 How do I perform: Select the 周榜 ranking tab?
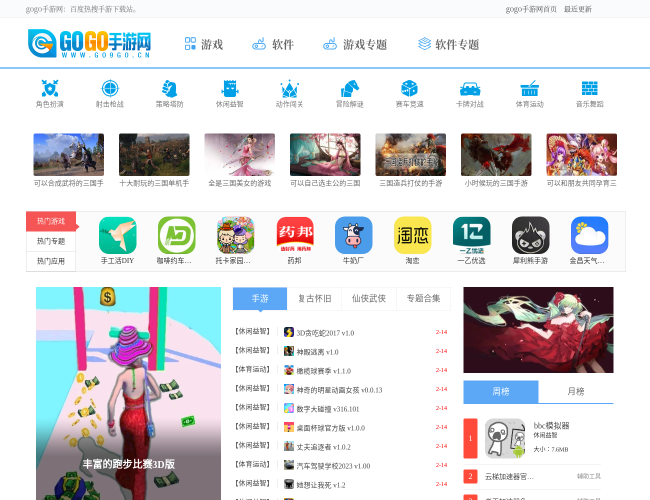[501, 391]
